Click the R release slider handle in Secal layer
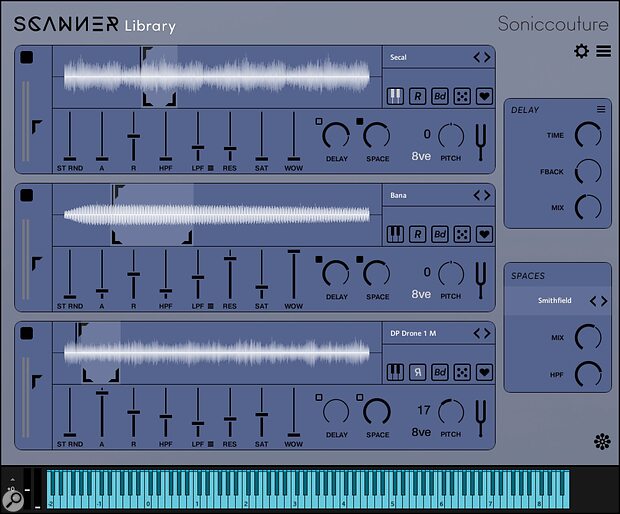This screenshot has height=514, width=620. tap(134, 136)
